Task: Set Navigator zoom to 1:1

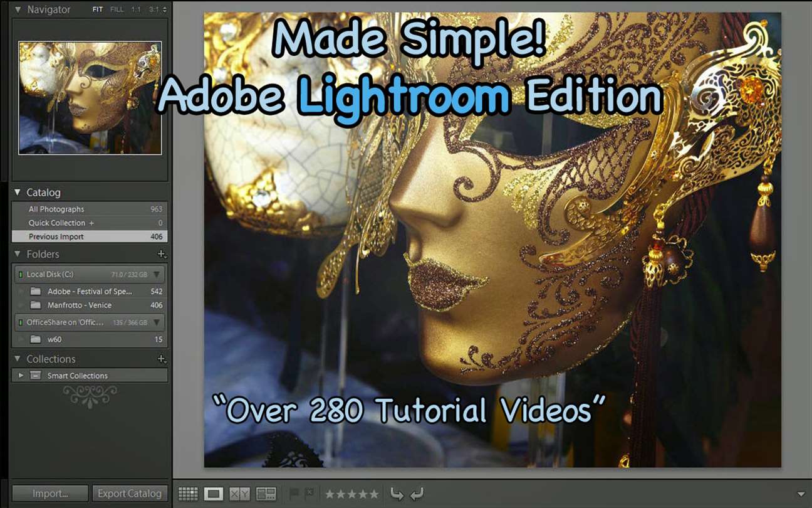Action: (136, 9)
